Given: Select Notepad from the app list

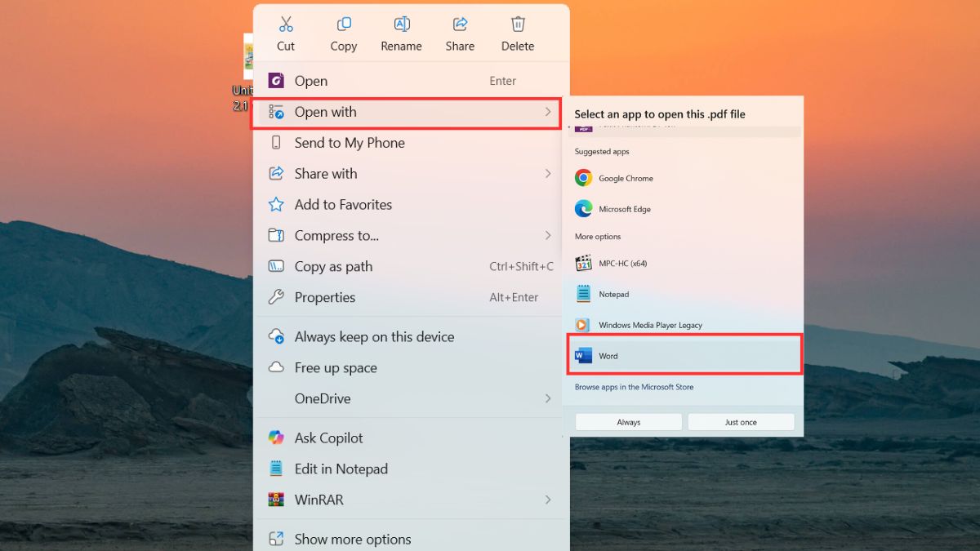Looking at the screenshot, I should [613, 294].
